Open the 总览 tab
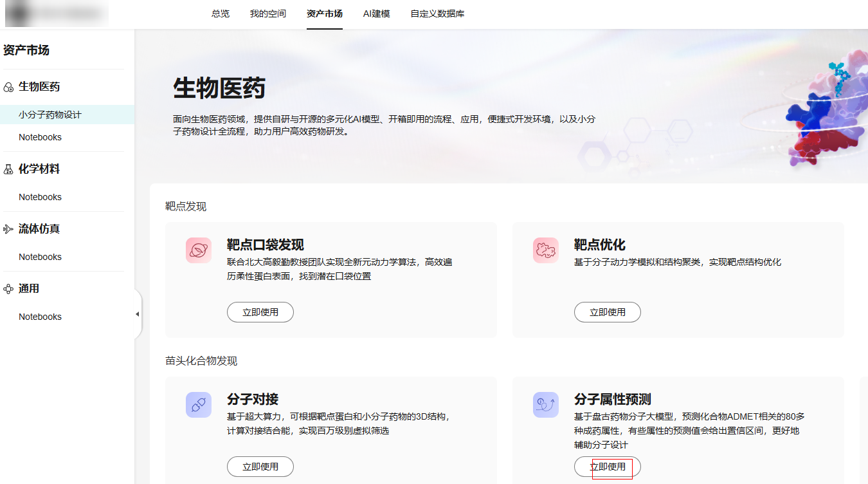The image size is (868, 484). [x=221, y=14]
